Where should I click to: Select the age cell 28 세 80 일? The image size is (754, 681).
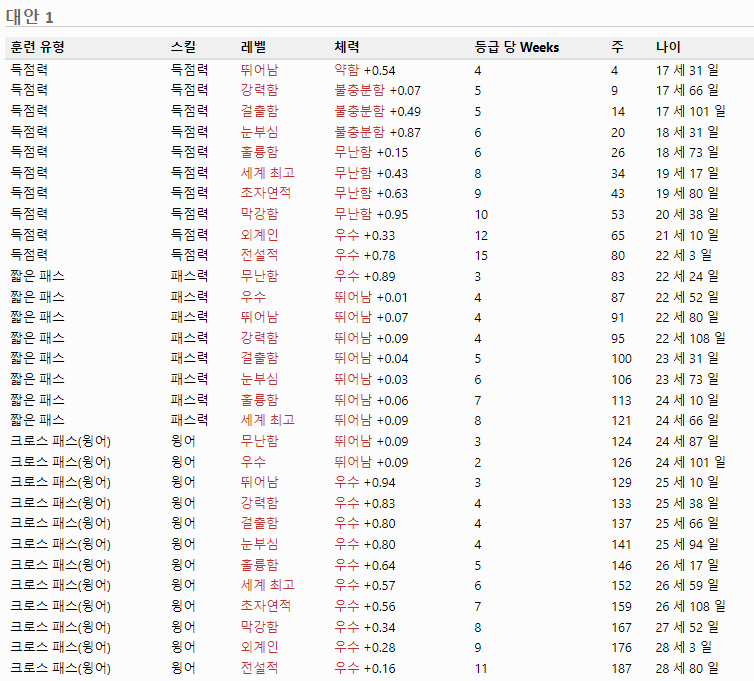point(687,668)
